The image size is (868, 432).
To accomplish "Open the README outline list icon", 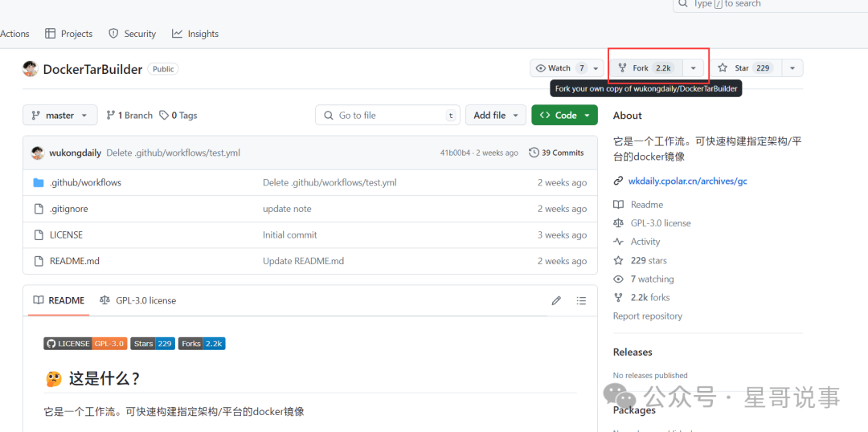I will coord(581,301).
